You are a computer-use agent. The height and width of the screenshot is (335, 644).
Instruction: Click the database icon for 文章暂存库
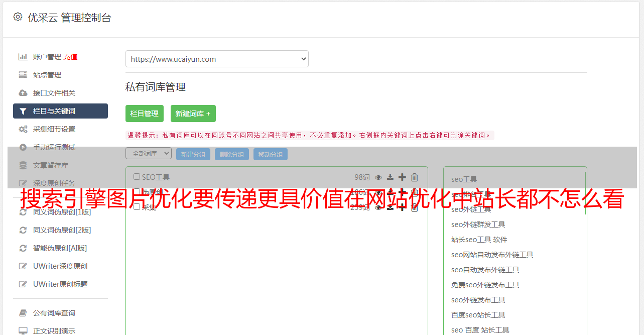[x=23, y=165]
